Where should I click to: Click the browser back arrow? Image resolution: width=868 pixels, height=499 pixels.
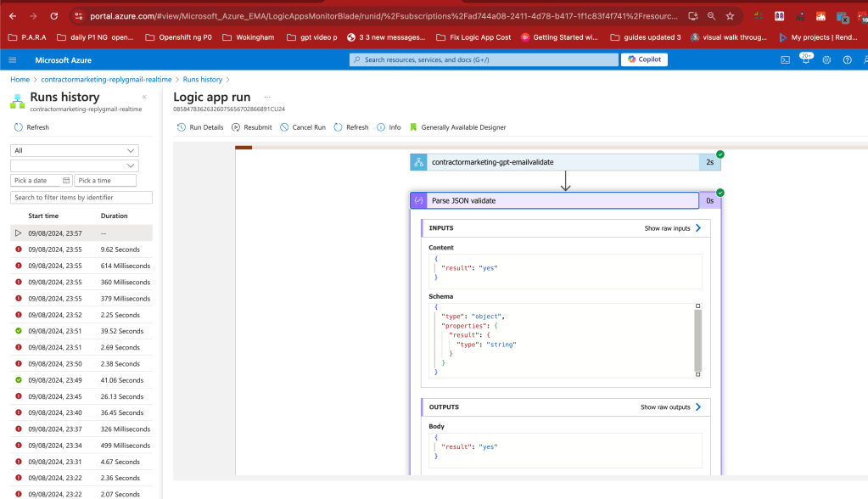[13, 16]
